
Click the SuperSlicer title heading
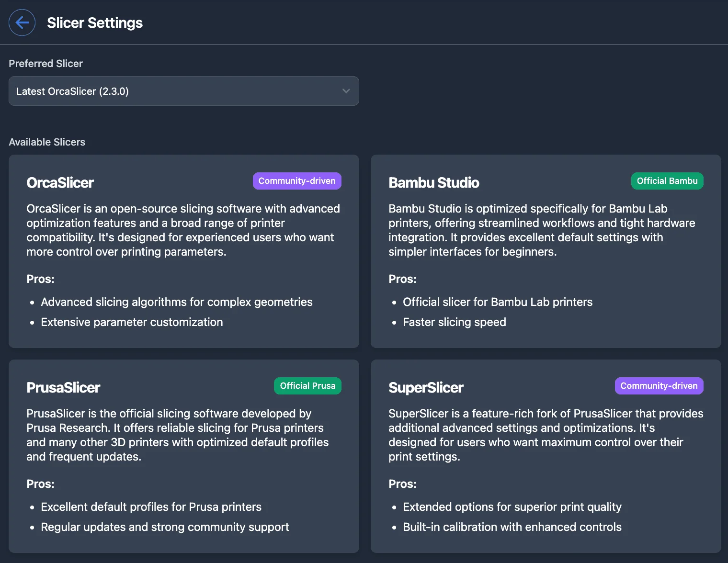tap(426, 387)
